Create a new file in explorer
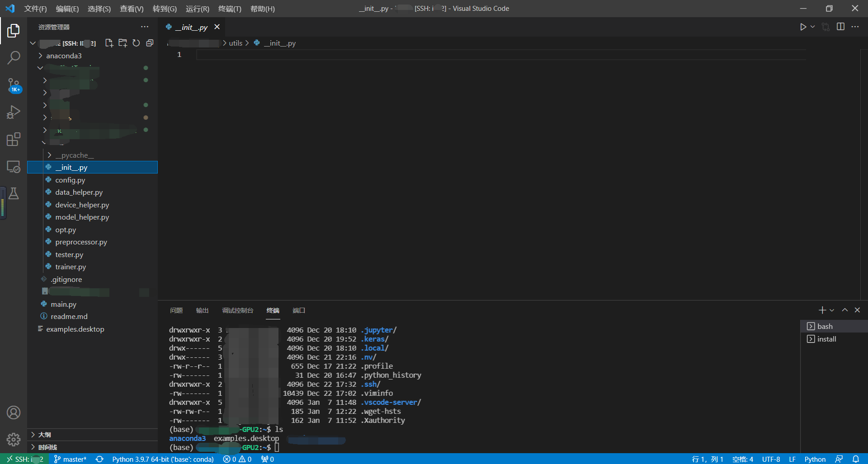Viewport: 868px width, 464px height. pos(109,43)
